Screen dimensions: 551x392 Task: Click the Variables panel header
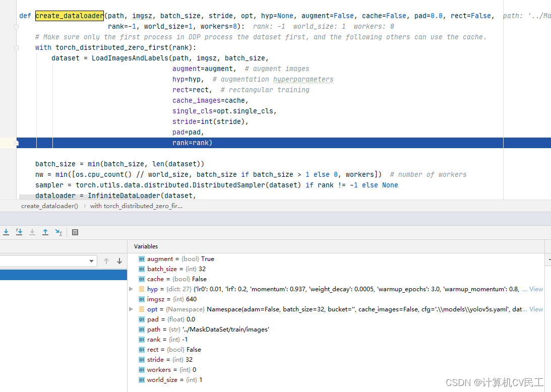[x=146, y=246]
